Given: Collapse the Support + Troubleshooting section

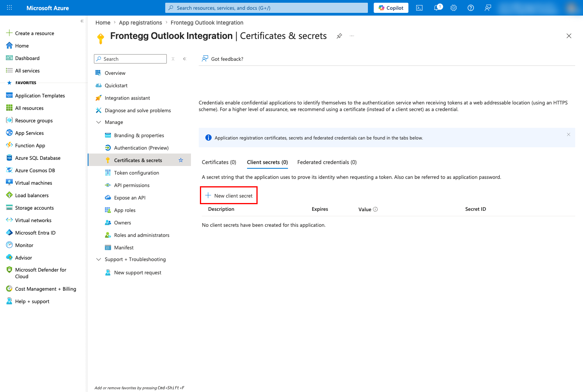Looking at the screenshot, I should pyautogui.click(x=99, y=259).
